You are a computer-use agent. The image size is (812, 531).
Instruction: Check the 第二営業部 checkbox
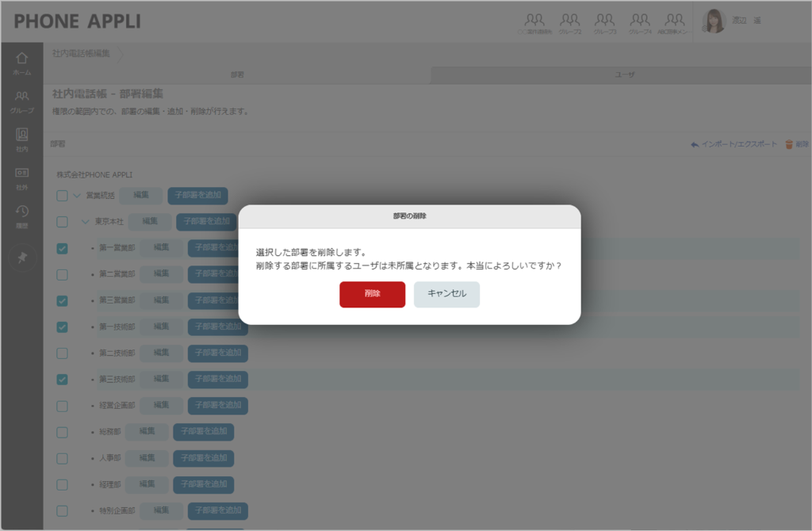pos(62,274)
